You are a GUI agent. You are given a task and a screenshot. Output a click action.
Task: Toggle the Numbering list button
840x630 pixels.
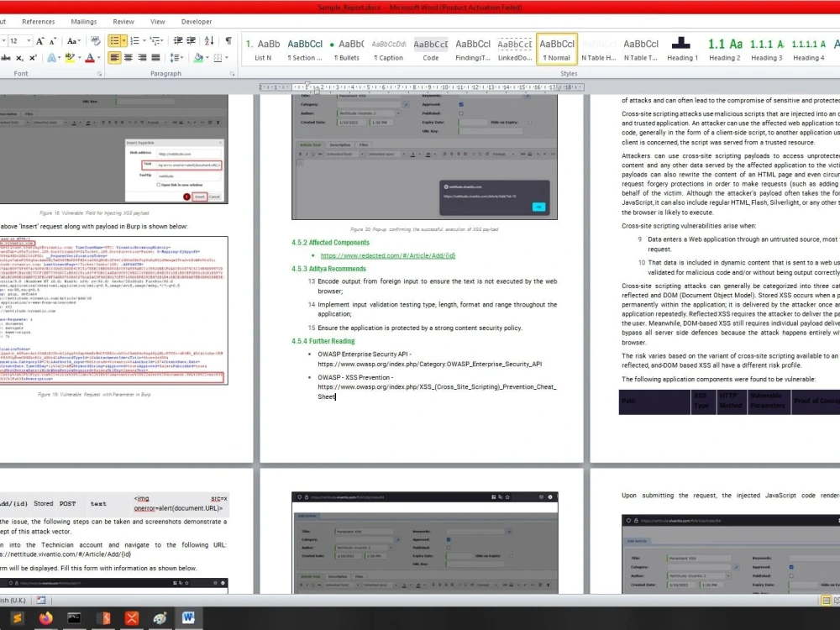click(x=135, y=40)
